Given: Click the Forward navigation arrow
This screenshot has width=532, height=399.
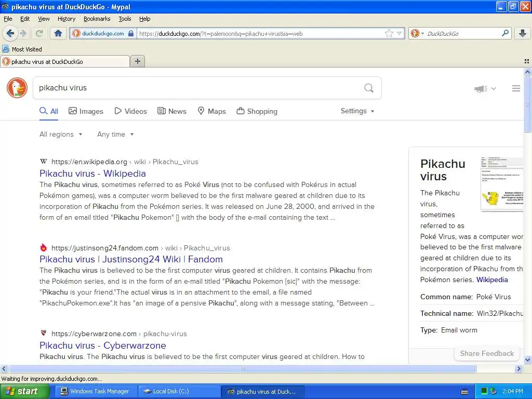Looking at the screenshot, I should coord(23,33).
